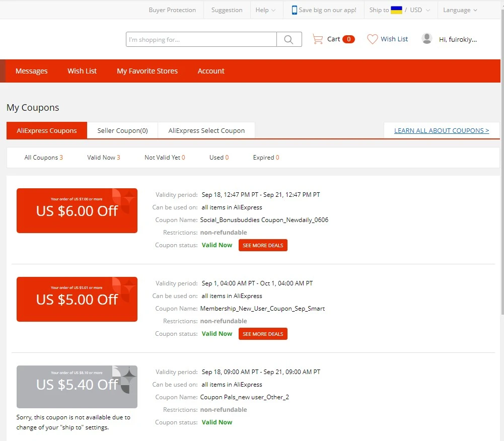Screen dimensions: 504x441
Task: Open the Suggestion link
Action: pyautogui.click(x=227, y=10)
